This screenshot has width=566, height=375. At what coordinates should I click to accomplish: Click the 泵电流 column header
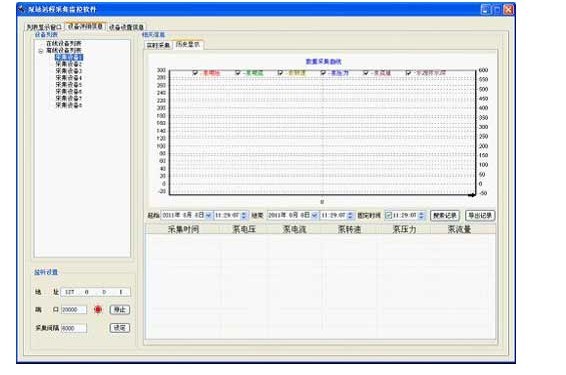click(294, 229)
